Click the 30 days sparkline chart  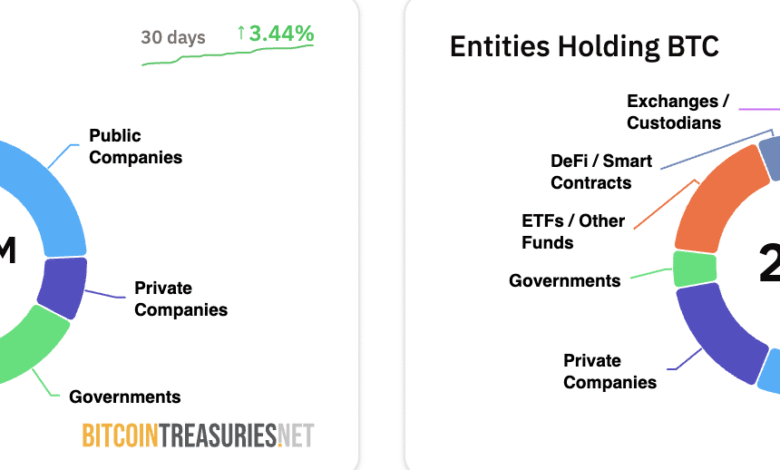228,55
